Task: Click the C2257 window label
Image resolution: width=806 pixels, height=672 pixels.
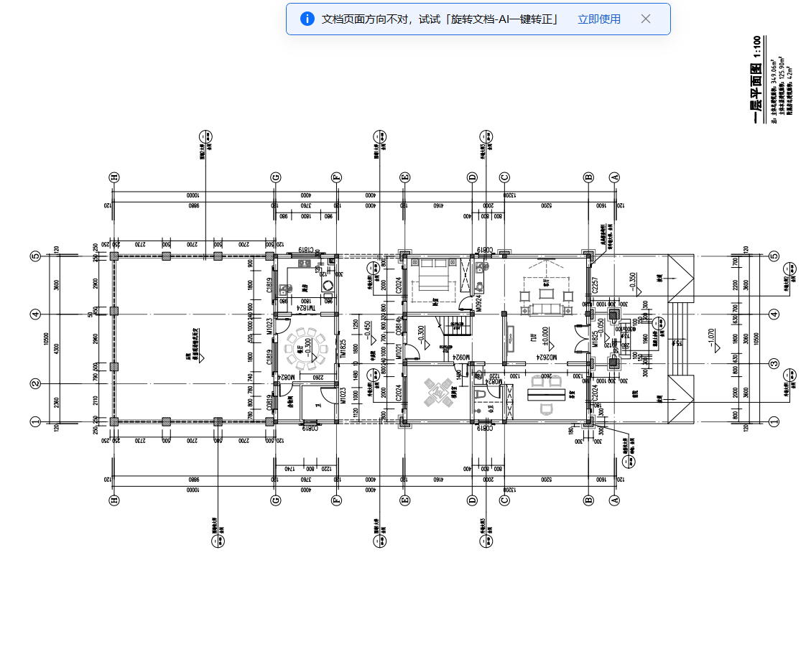Action: point(596,285)
